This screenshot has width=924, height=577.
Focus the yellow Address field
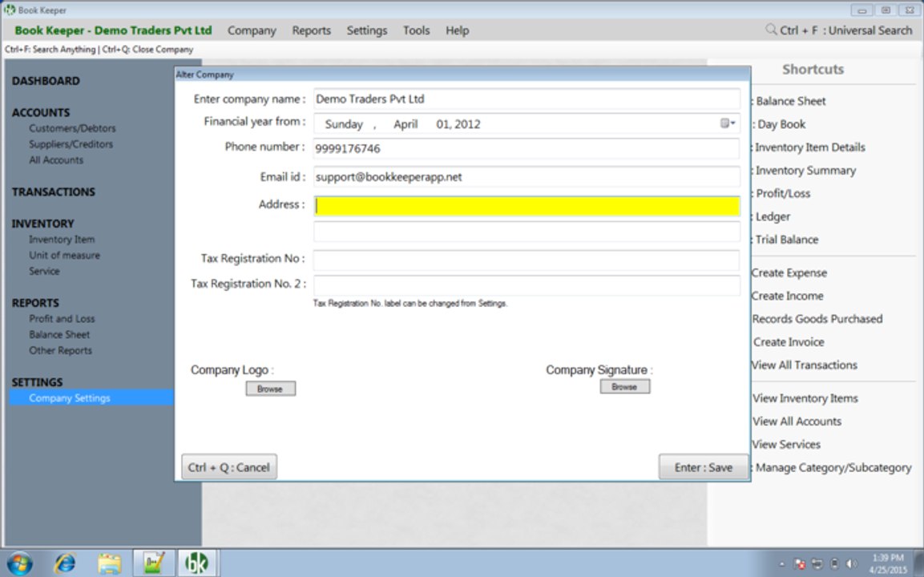[527, 206]
